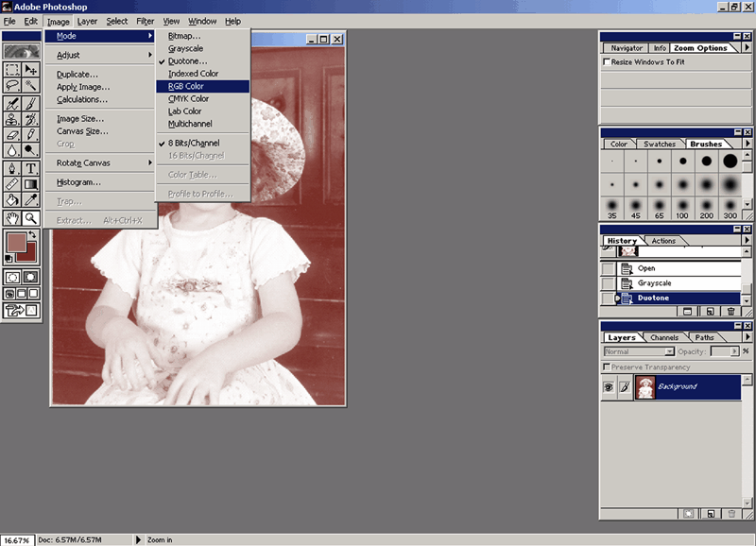Hide the Background layer eye icon
The image size is (756, 546).
click(x=610, y=386)
